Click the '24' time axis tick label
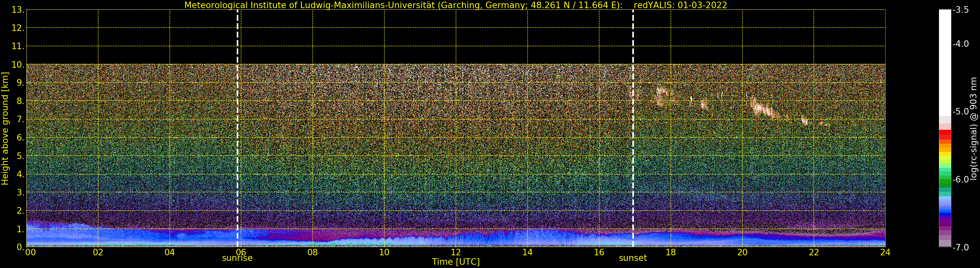The height and width of the screenshot is (268, 980). coord(885,252)
